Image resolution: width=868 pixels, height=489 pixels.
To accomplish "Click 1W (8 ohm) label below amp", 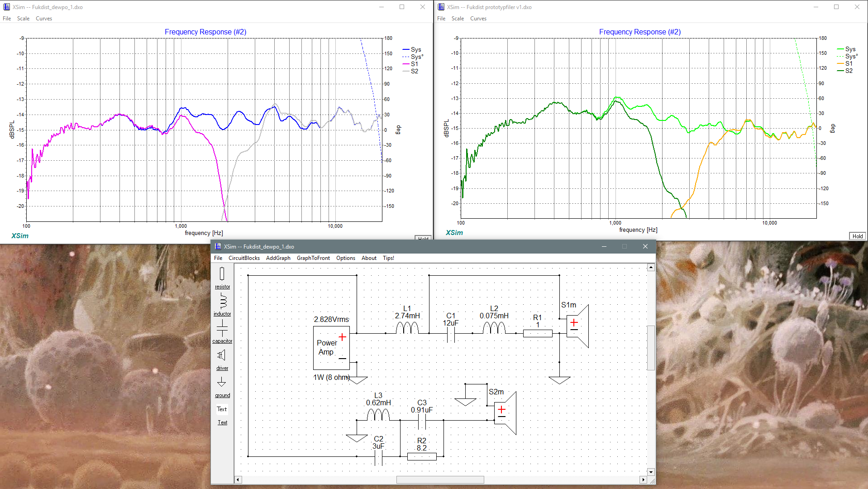I will (332, 377).
